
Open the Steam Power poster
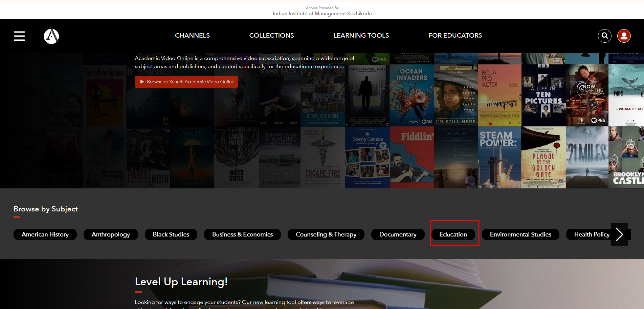click(499, 158)
